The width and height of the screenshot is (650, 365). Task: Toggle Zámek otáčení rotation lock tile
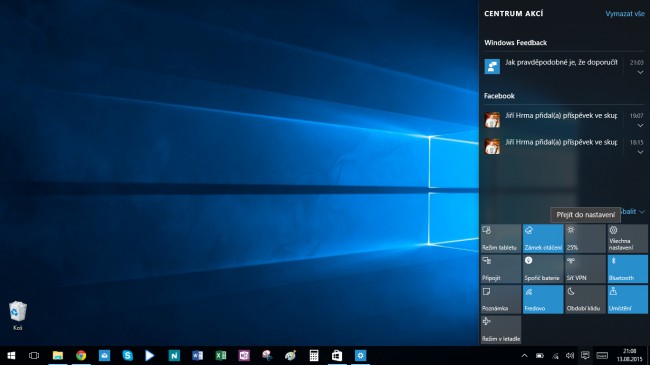coord(543,238)
